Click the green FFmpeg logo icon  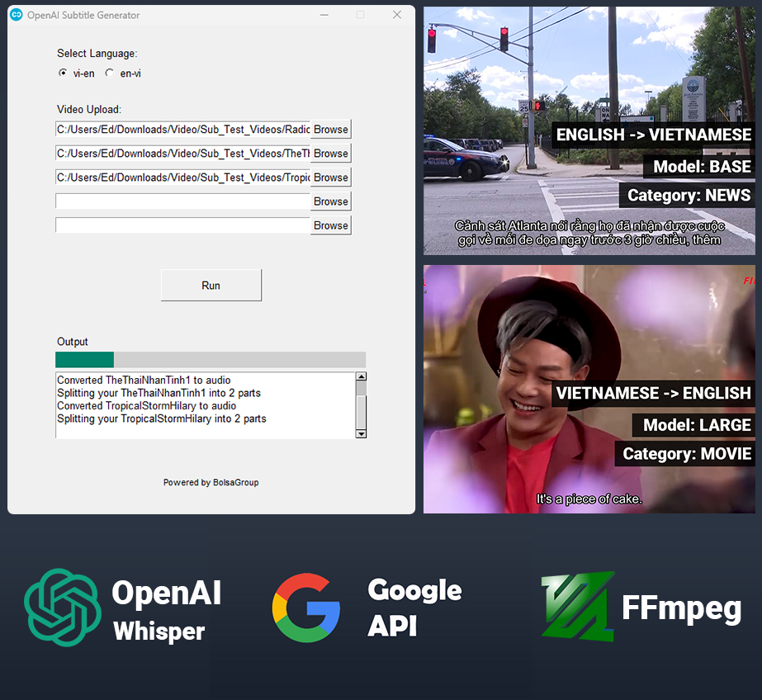coord(578,607)
